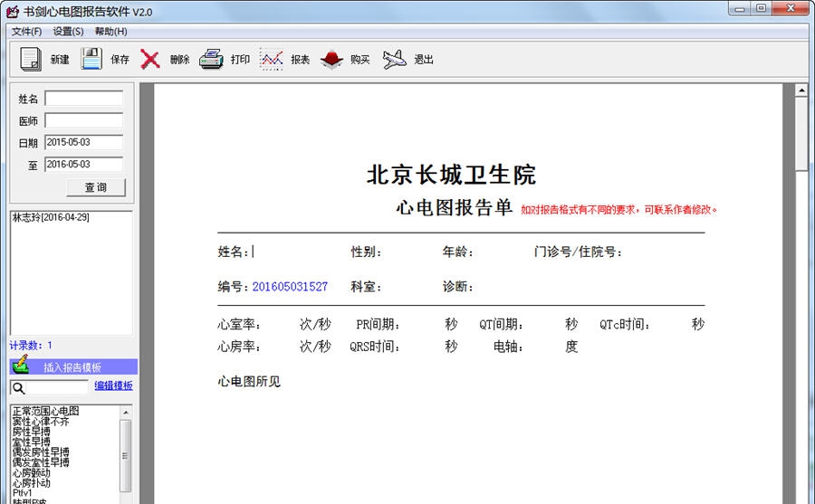Click the 保存 (Save) floppy disk icon

[x=91, y=60]
